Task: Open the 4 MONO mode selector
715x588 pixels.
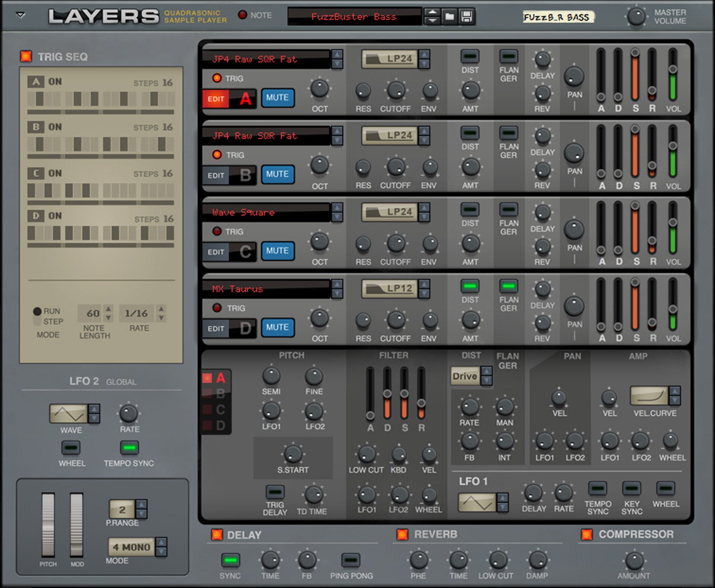Action: [x=132, y=547]
